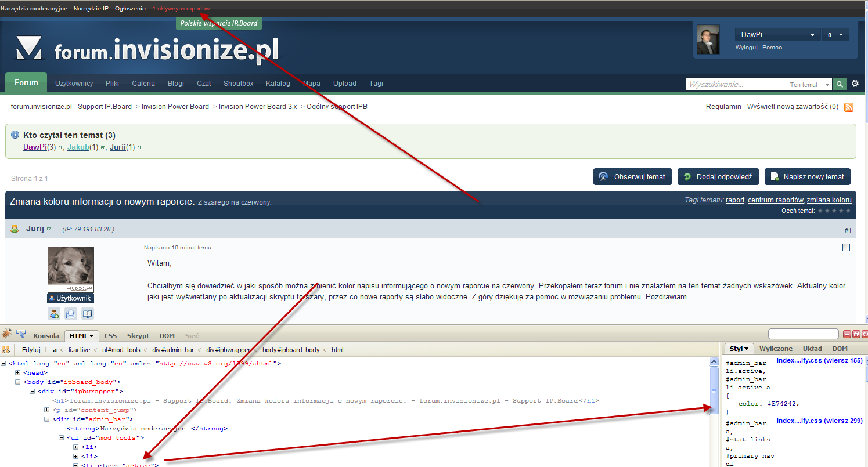Click the green search magnifier button

(840, 84)
